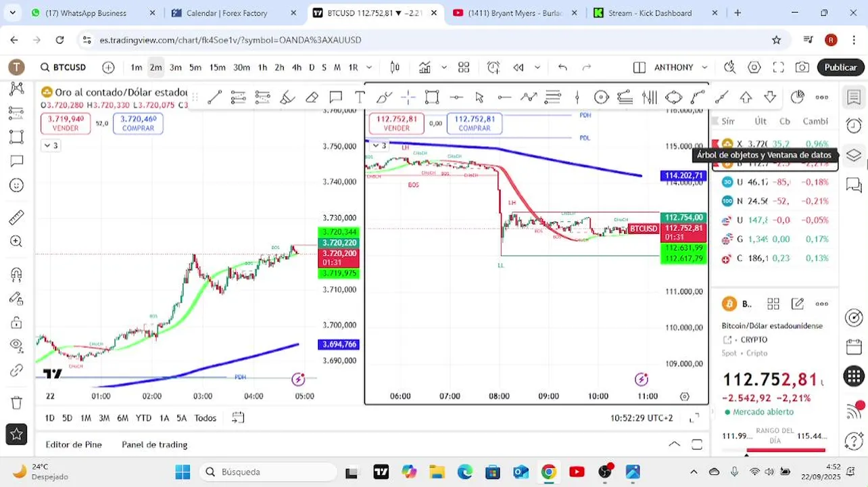The height and width of the screenshot is (487, 868).
Task: Click the Publicar button
Action: click(840, 67)
